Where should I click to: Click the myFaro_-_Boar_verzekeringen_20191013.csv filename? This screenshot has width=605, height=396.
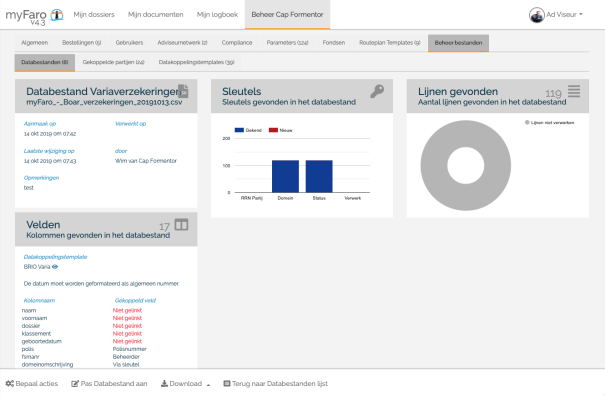pyautogui.click(x=104, y=102)
